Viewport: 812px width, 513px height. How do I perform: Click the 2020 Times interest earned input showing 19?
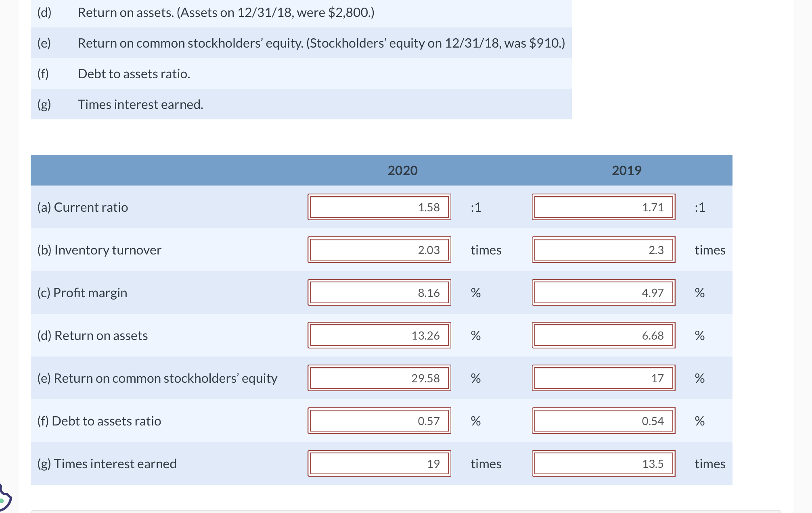pos(379,464)
